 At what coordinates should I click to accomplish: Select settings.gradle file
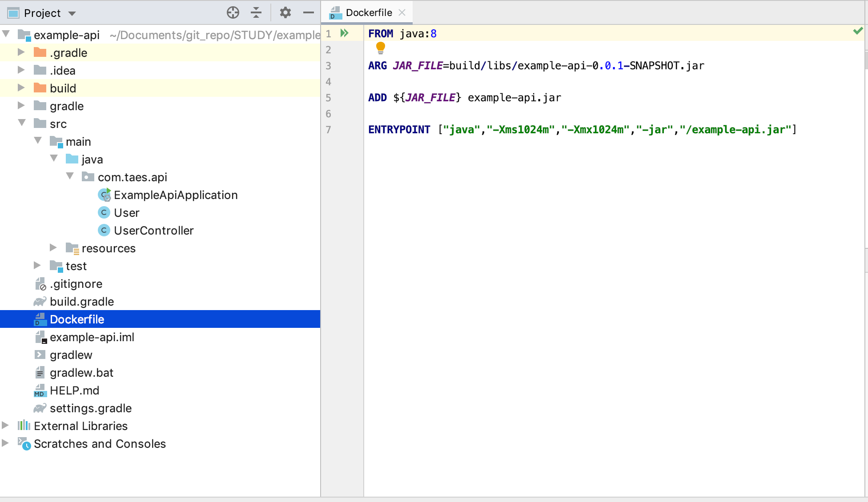point(91,408)
